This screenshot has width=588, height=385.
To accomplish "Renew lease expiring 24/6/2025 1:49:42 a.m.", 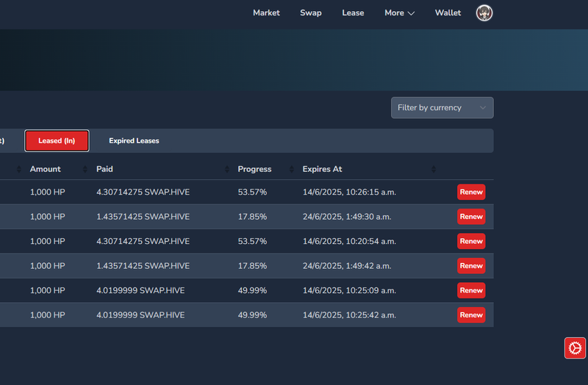I will pos(471,266).
